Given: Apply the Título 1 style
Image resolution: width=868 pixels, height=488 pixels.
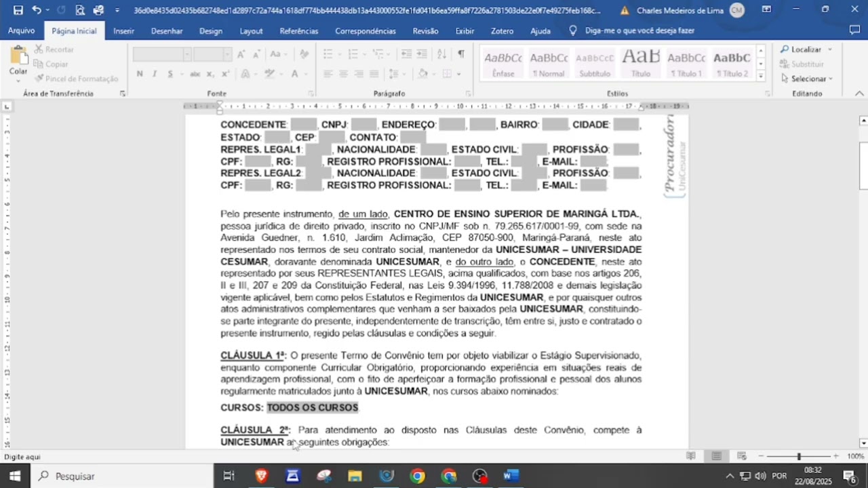Looking at the screenshot, I should [x=686, y=64].
